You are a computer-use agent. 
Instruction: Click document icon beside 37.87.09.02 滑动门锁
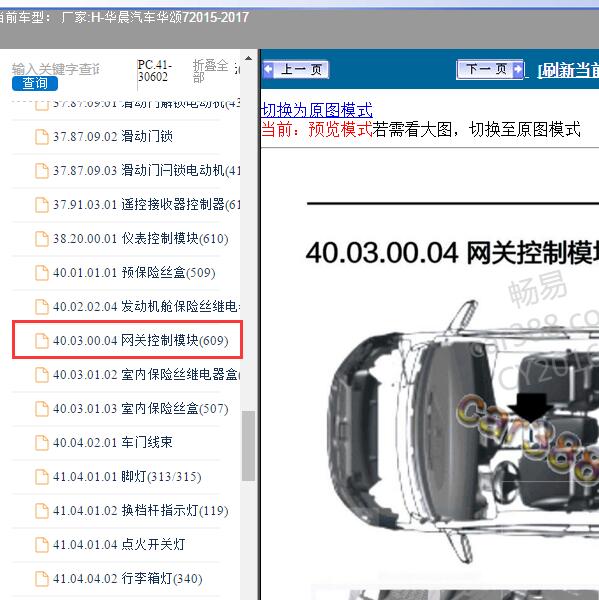[42, 137]
